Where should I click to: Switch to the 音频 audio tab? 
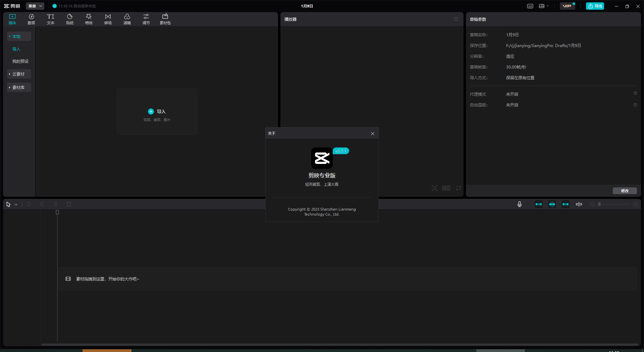(x=31, y=19)
